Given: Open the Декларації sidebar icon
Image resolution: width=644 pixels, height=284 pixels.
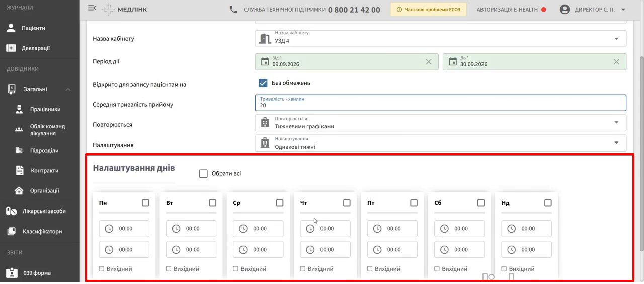Looking at the screenshot, I should tap(11, 48).
